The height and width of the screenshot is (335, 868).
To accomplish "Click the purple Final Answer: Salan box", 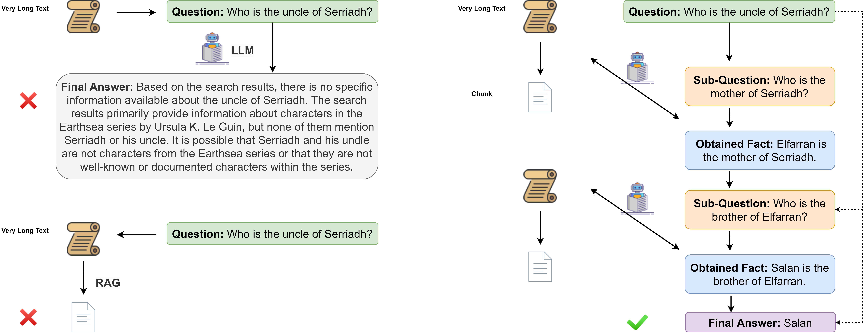I will click(x=760, y=323).
